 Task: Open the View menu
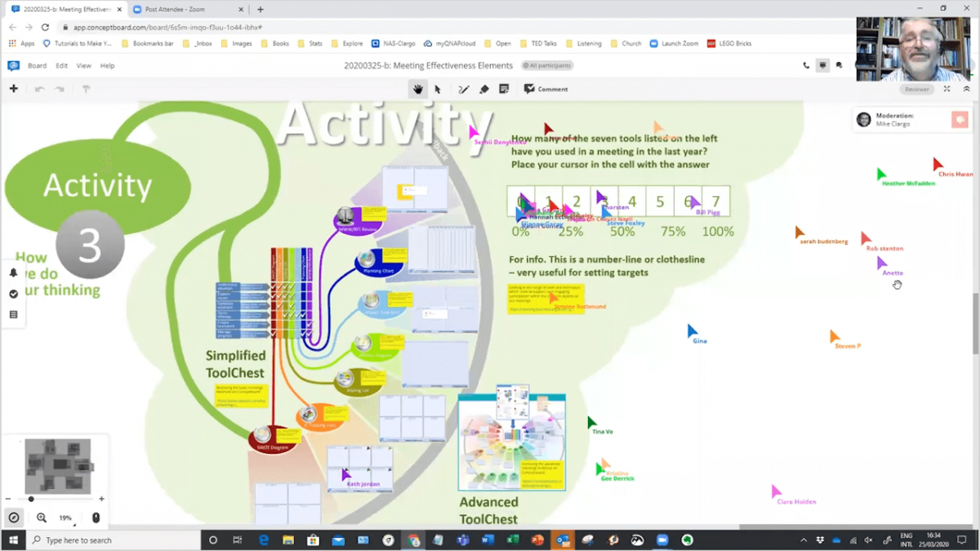tap(84, 65)
